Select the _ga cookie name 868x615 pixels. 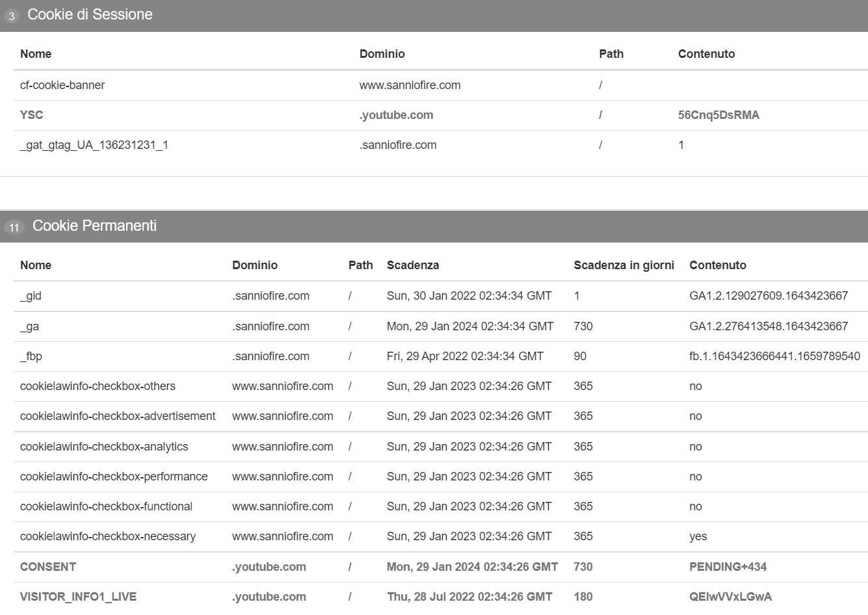pyautogui.click(x=29, y=326)
